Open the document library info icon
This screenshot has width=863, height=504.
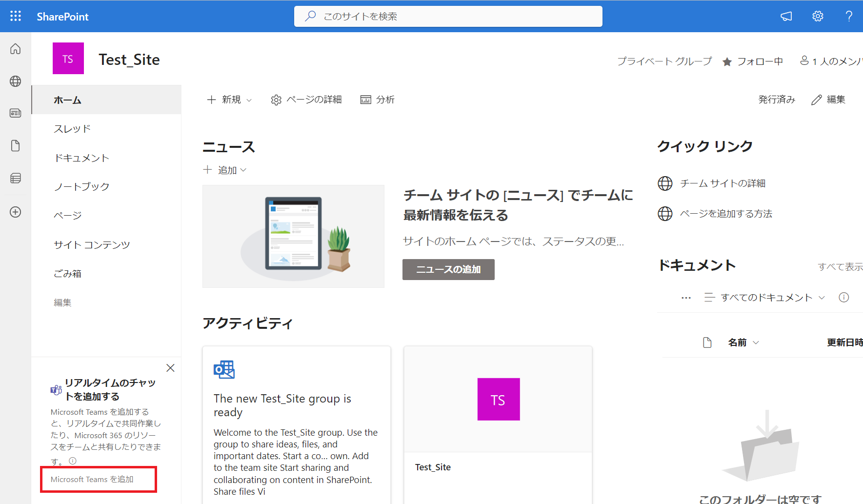pos(844,298)
